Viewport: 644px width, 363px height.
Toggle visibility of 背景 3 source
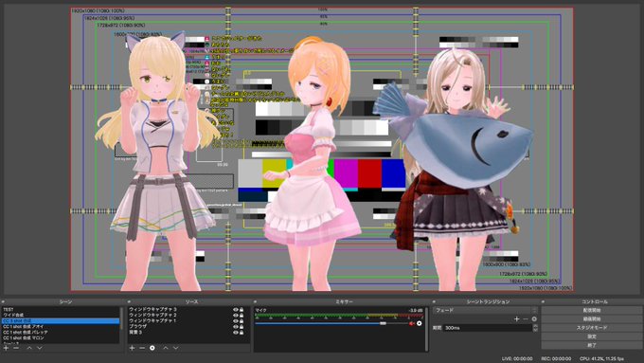(236, 332)
